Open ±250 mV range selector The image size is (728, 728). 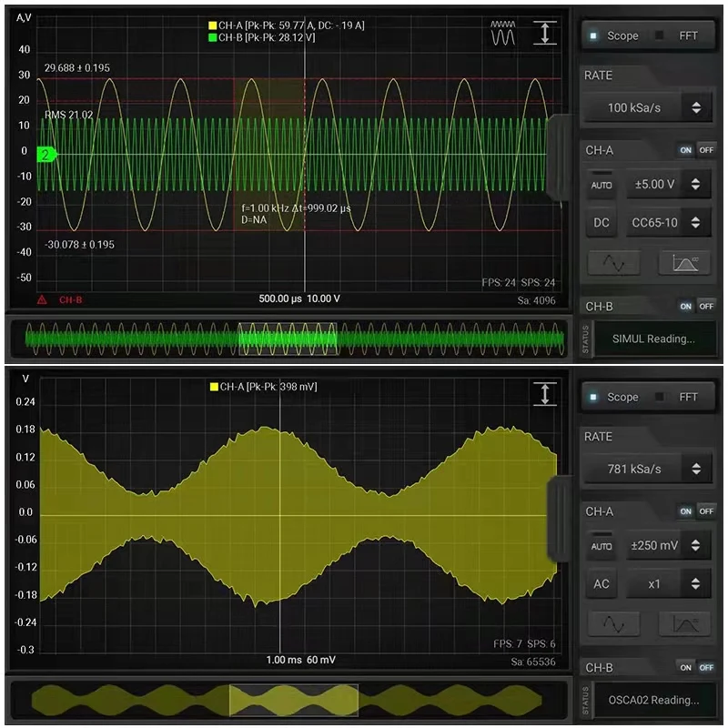click(x=668, y=545)
